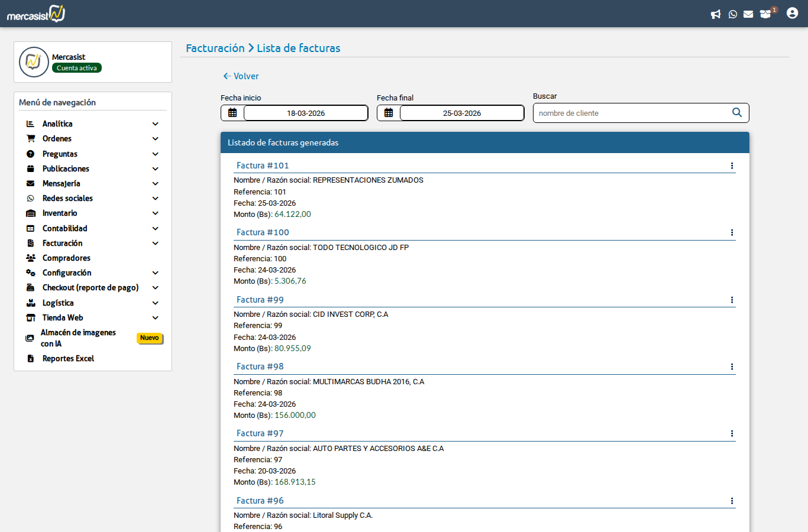The height and width of the screenshot is (532, 808).
Task: Click the calendar icon for Fecha final
Action: [389, 113]
